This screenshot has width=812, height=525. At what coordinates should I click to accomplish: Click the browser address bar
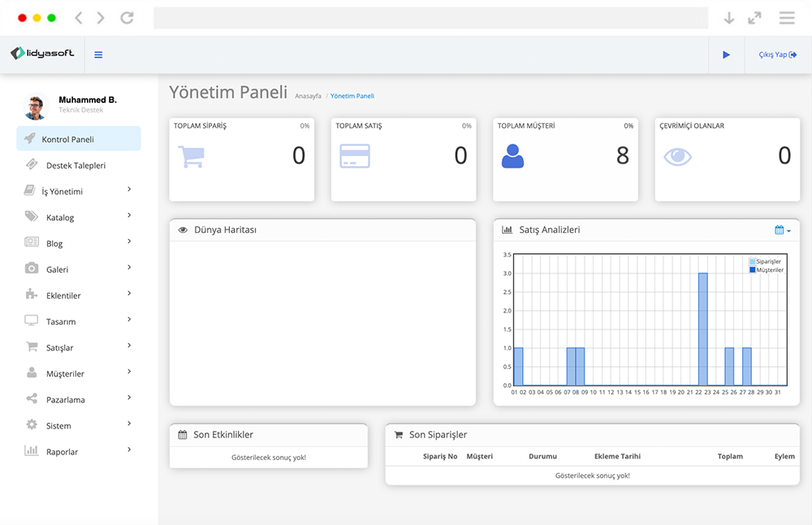coord(430,18)
